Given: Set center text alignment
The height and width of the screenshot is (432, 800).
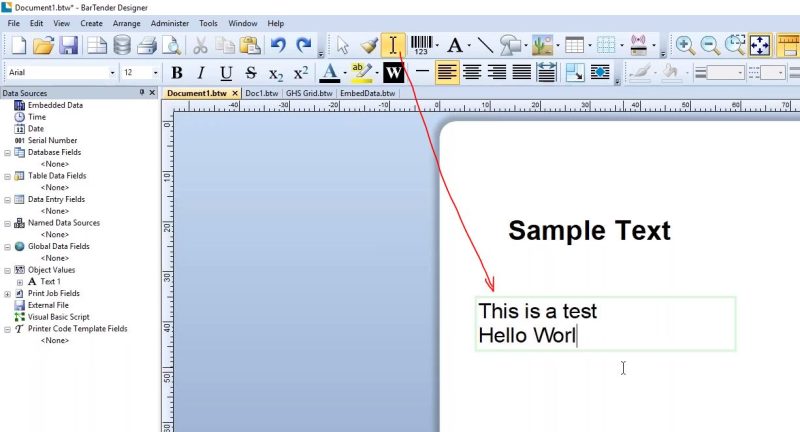Looking at the screenshot, I should (472, 72).
